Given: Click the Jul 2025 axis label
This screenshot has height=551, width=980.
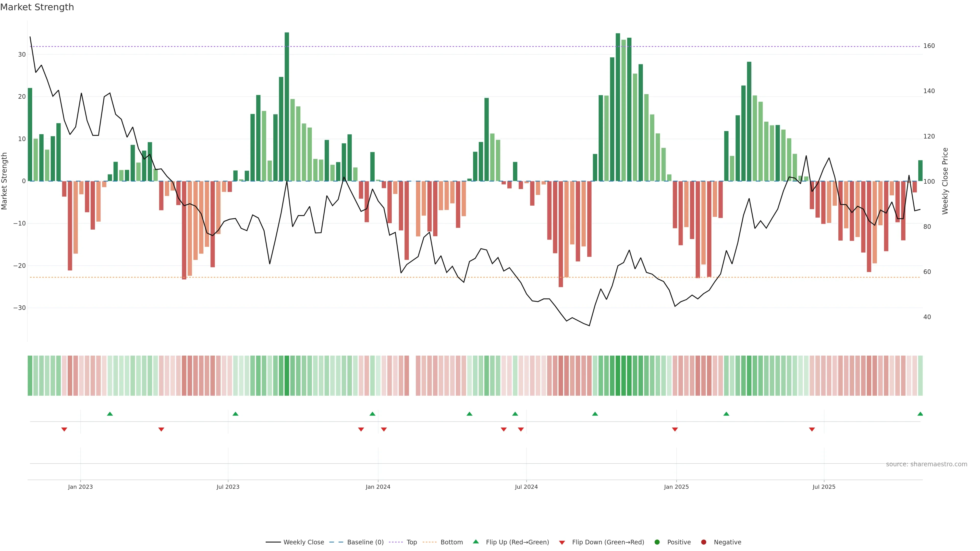Looking at the screenshot, I should click(824, 487).
